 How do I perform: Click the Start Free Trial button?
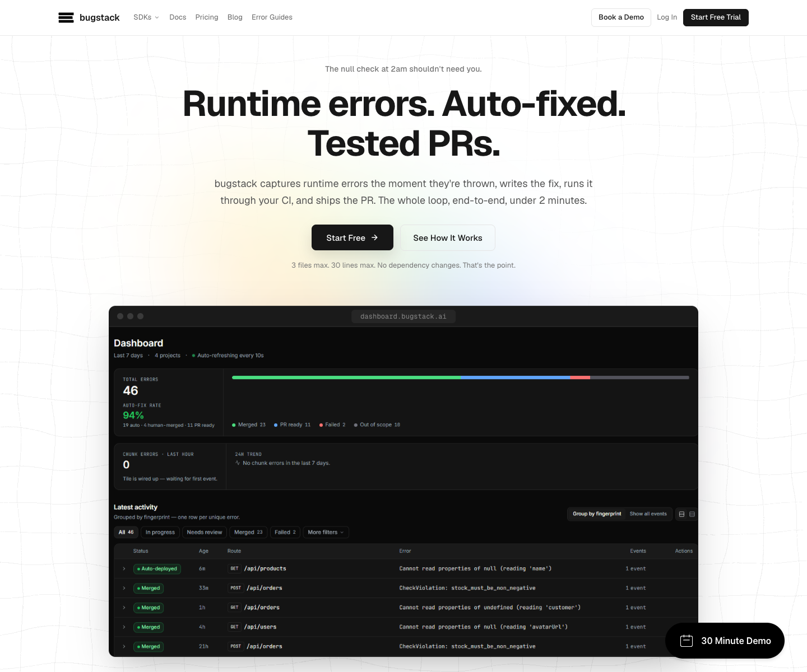(716, 17)
